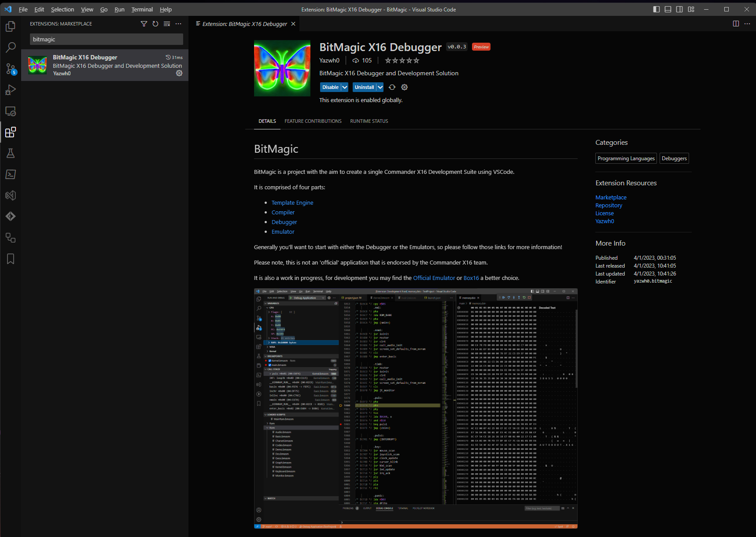Click the debugger screenshot in the readme
The image size is (756, 537).
416,408
